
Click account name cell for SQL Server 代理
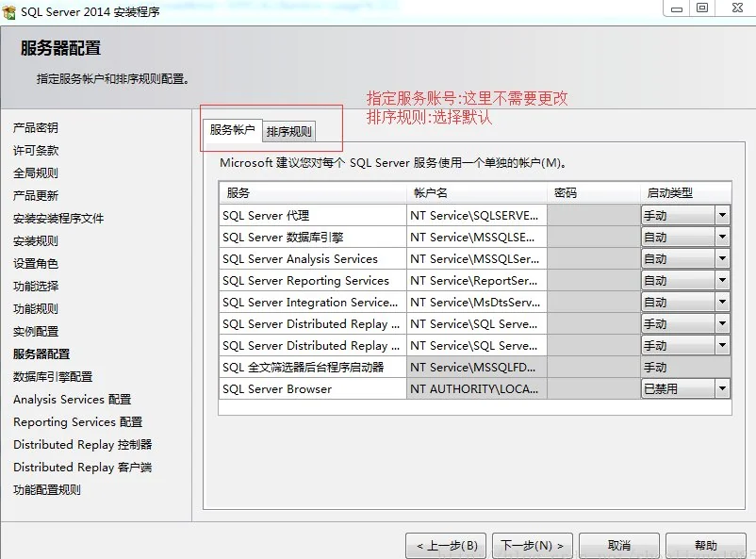[476, 215]
